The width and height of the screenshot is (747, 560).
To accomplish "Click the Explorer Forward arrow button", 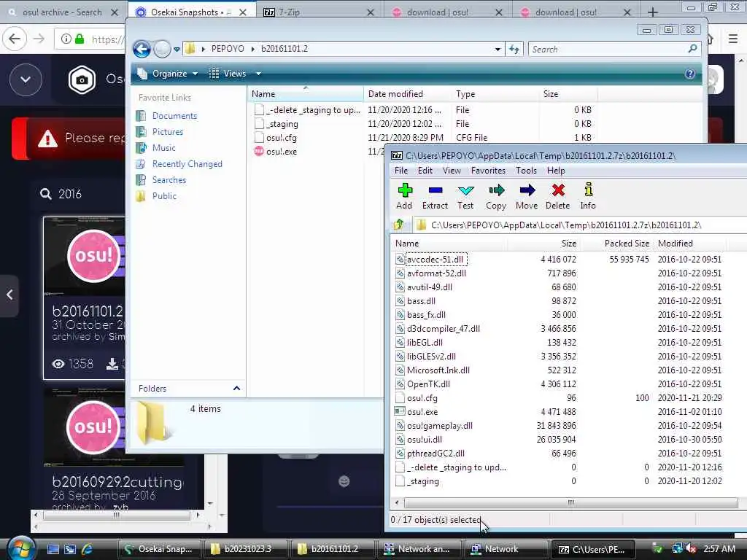I will [162, 49].
